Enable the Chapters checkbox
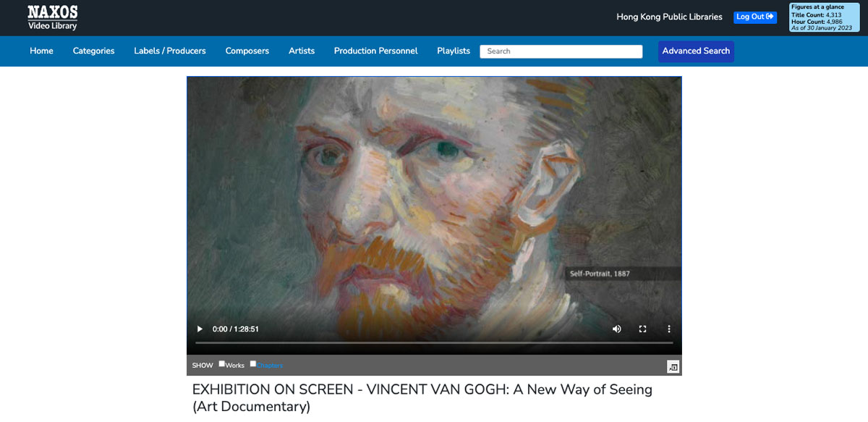Viewport: 868px width, 422px height. (253, 364)
